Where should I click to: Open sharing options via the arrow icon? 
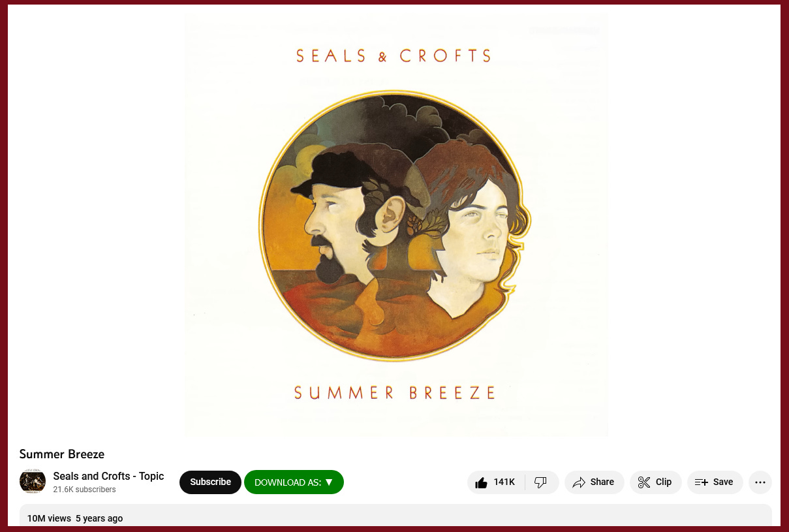coord(579,482)
